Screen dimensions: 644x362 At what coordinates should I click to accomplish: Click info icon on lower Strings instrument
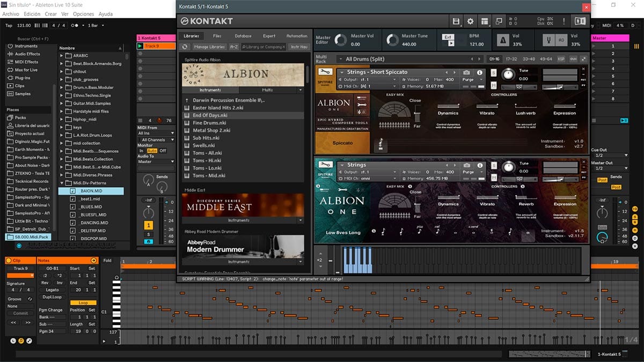[x=479, y=165]
